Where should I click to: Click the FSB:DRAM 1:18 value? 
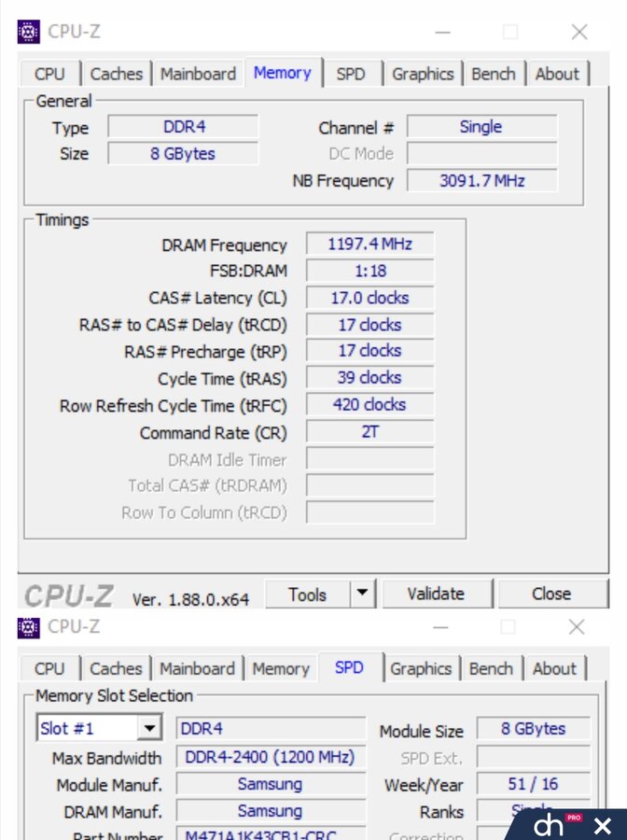(x=370, y=271)
